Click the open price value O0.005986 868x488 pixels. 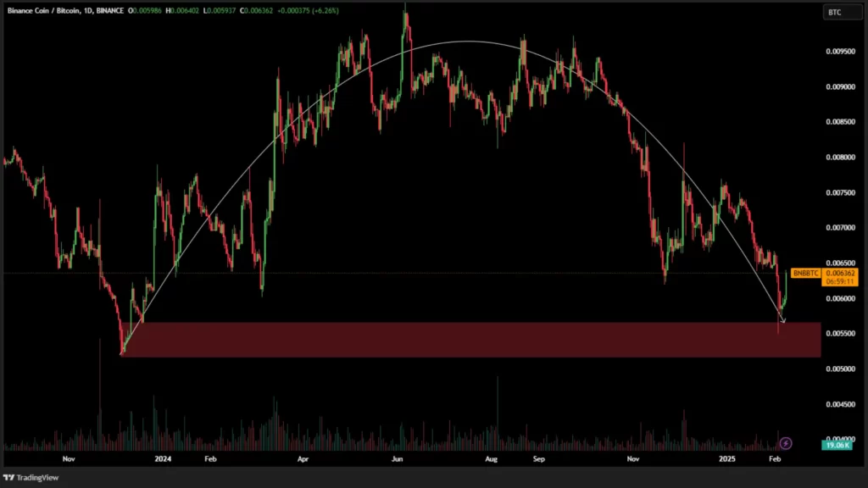(145, 10)
